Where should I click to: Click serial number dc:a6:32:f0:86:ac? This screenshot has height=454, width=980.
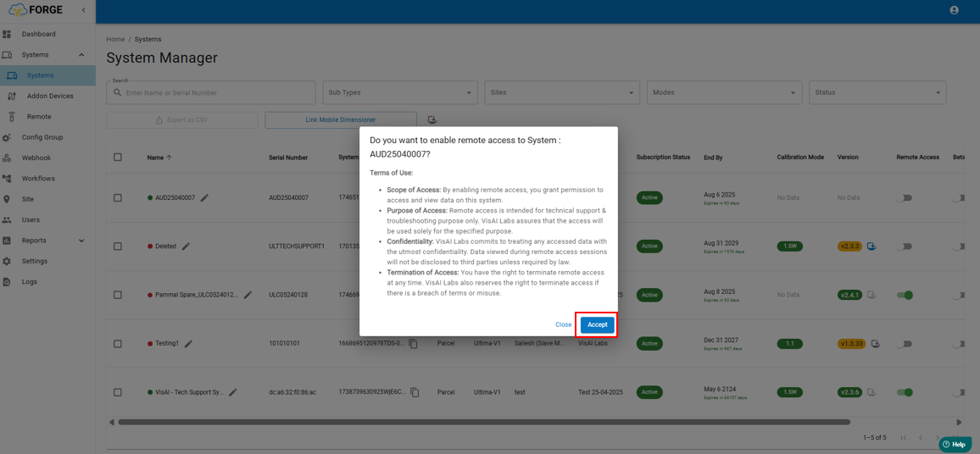tap(292, 392)
